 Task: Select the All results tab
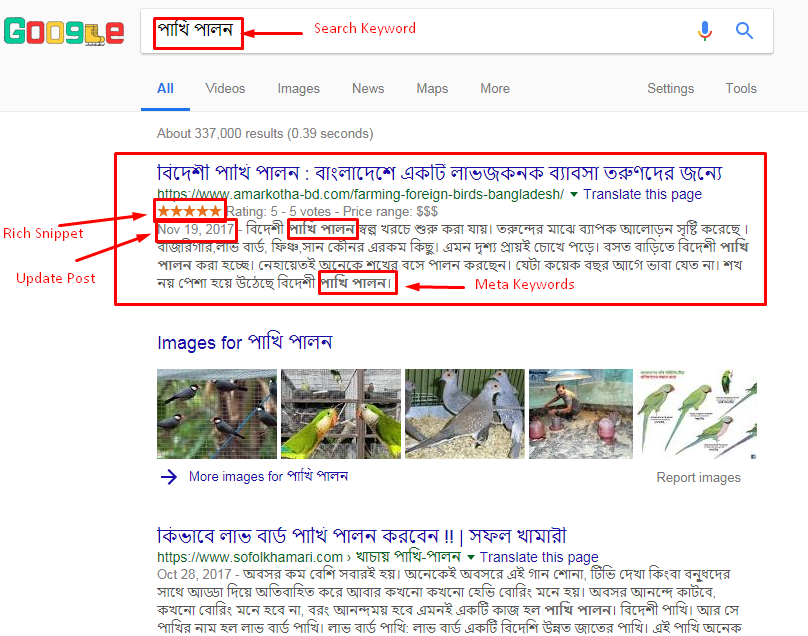(x=165, y=89)
